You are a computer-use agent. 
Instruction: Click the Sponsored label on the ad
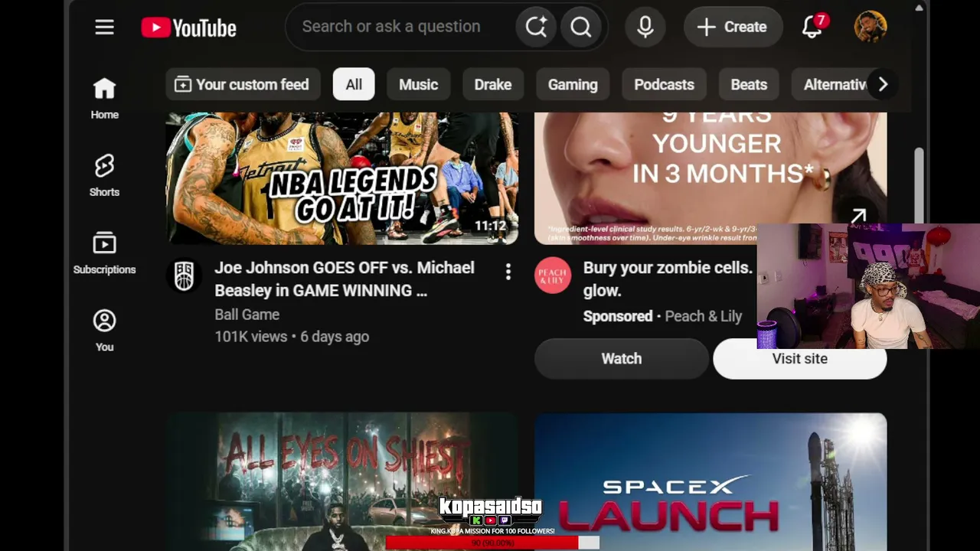[x=618, y=316]
